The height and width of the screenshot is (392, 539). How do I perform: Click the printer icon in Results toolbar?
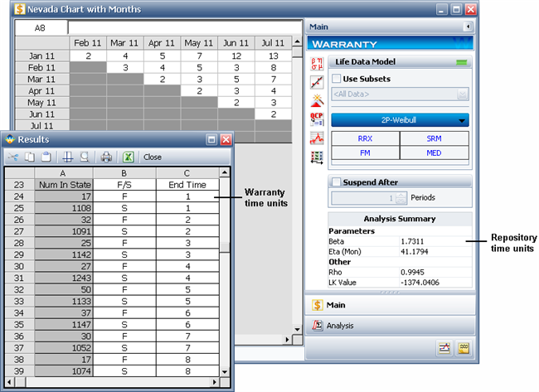click(x=106, y=156)
